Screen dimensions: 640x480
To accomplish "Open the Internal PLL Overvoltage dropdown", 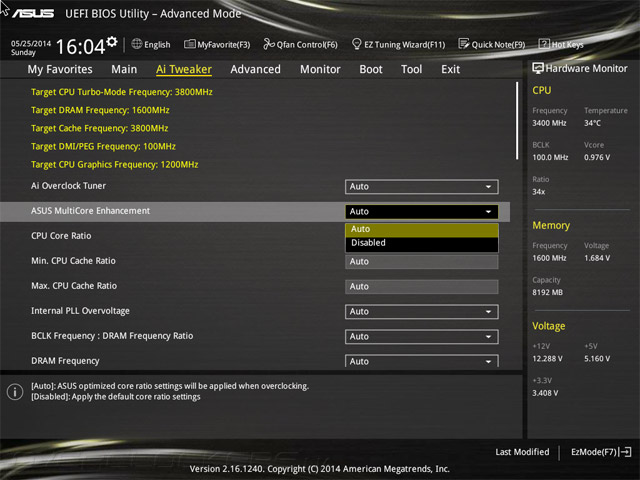I will [x=422, y=312].
